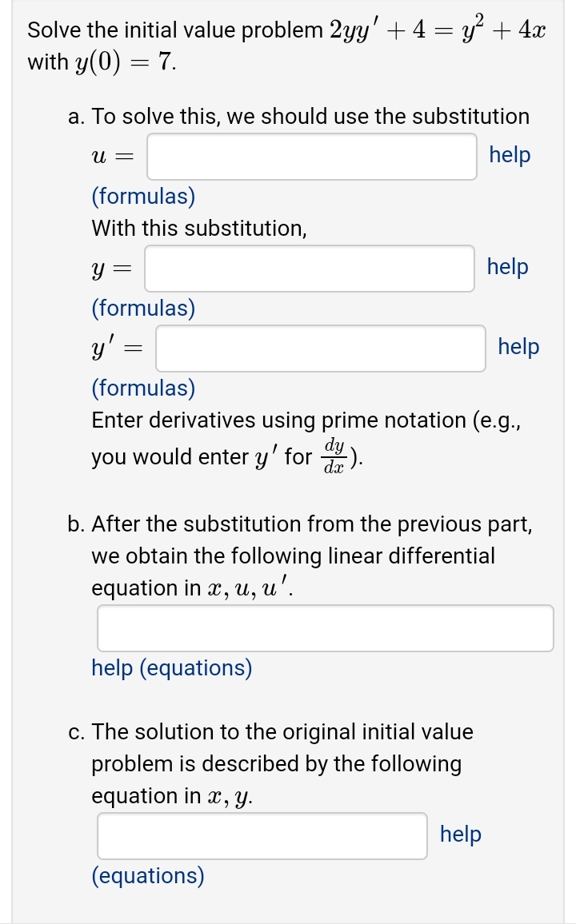Open the (equations) link below part c's box
576x924 pixels.
147,876
